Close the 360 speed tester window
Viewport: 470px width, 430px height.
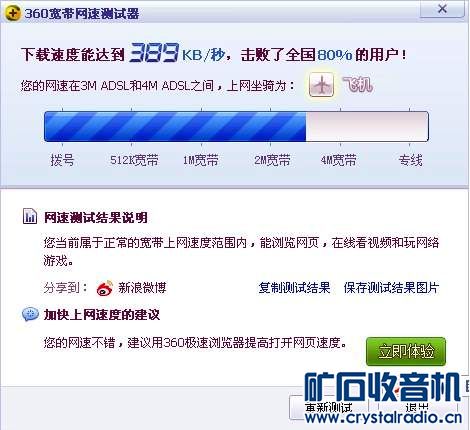click(442, 9)
